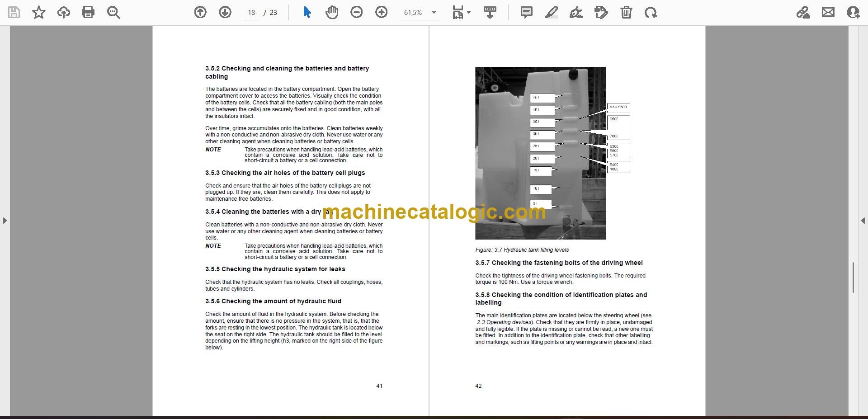Click the Figure 3.7 Hydraulic tank caption
Viewport: 868px width, 419px height.
(x=522, y=250)
